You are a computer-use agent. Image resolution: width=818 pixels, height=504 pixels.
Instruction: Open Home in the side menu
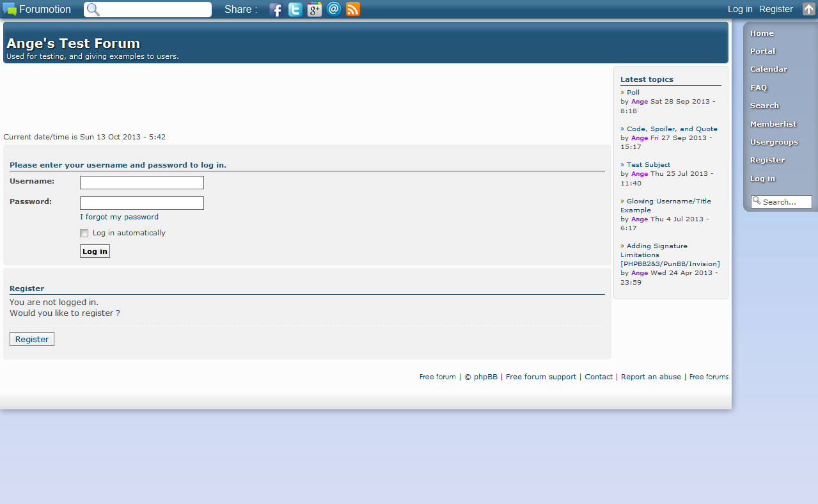762,33
